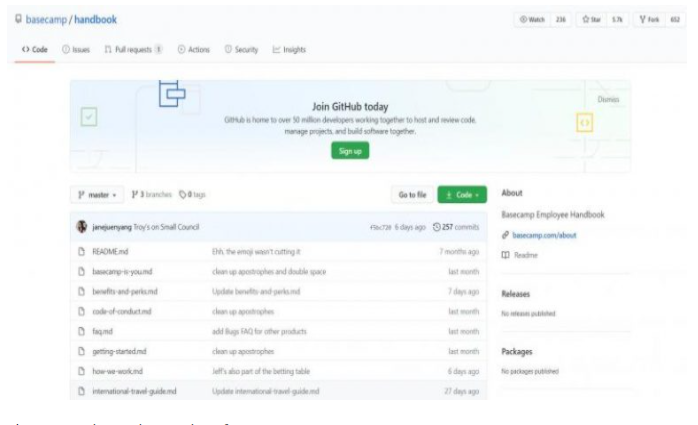Open the basecamp owner link

pos(46,20)
